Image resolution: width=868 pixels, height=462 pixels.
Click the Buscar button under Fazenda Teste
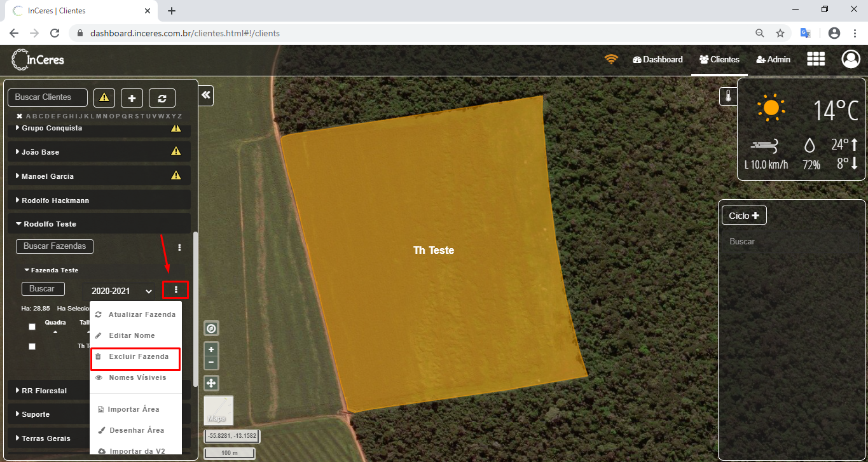pyautogui.click(x=43, y=289)
